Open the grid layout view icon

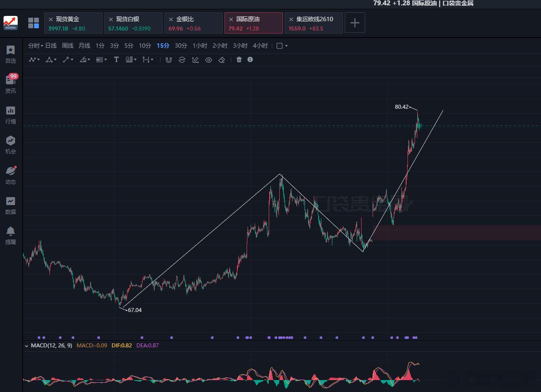[34, 23]
